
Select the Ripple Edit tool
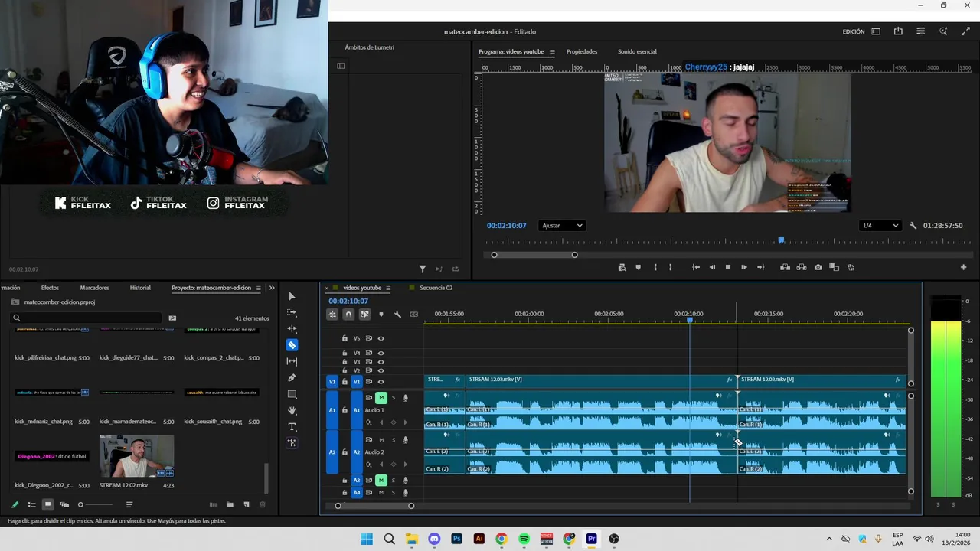pos(292,328)
